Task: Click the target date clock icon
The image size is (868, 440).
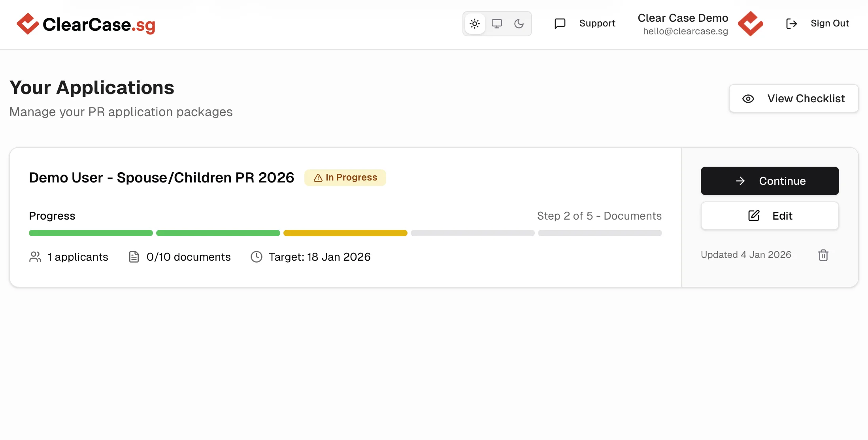Action: 257,257
